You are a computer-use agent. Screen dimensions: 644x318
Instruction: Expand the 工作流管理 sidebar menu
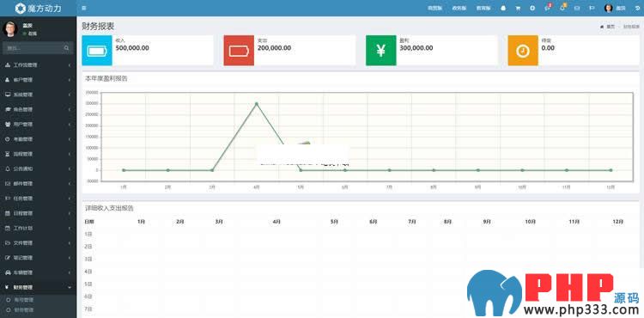coord(38,65)
